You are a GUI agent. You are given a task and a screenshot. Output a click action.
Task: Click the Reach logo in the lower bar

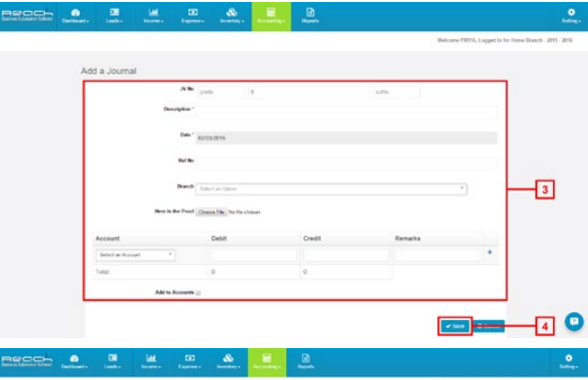pyautogui.click(x=27, y=360)
